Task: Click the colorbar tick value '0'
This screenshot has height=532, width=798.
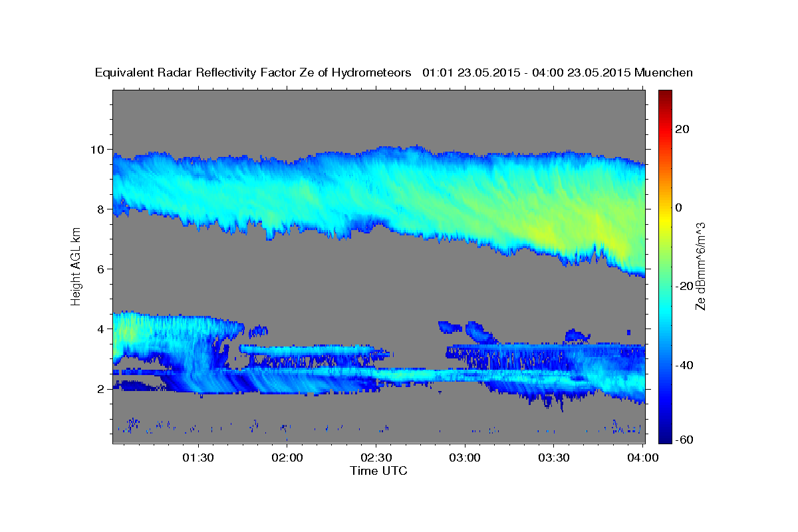Action: (x=678, y=207)
